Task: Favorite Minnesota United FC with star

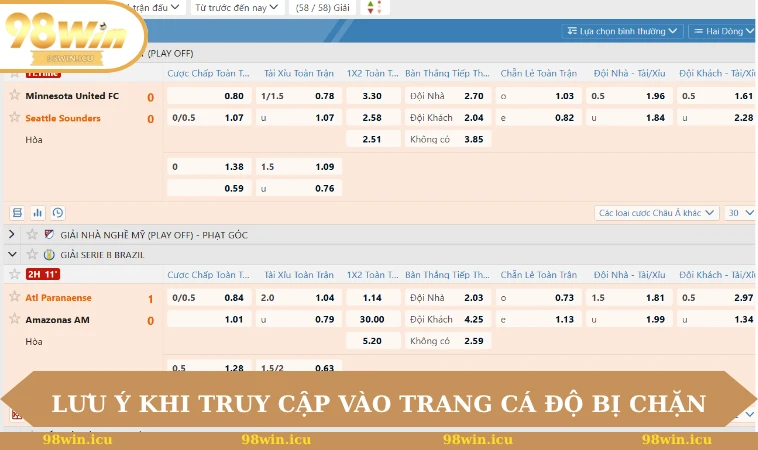Action: pyautogui.click(x=15, y=95)
